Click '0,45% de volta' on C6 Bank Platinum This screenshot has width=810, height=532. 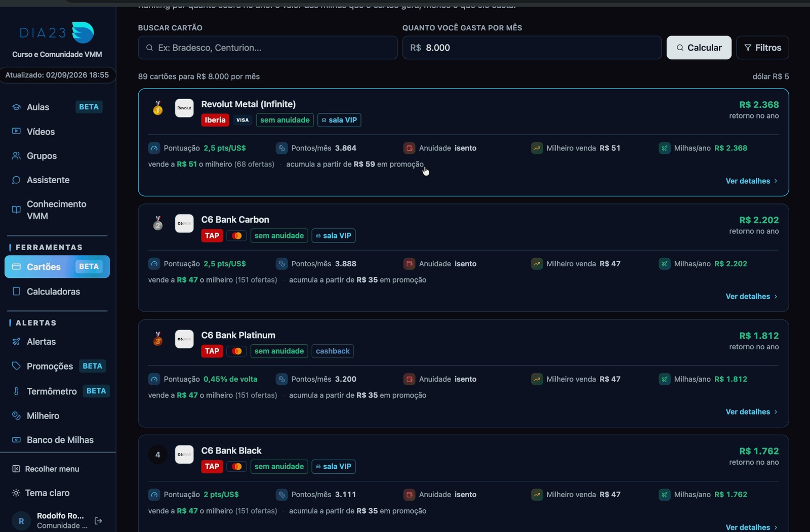tap(230, 379)
